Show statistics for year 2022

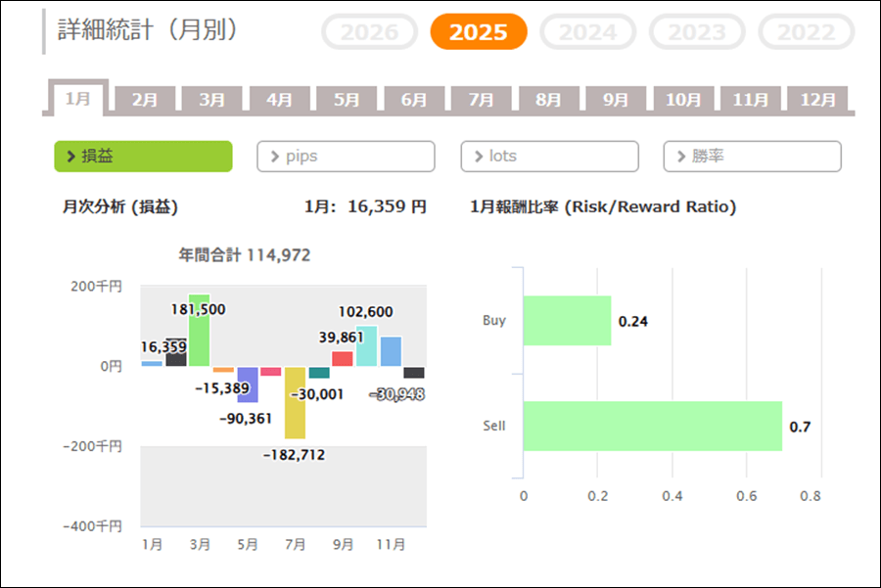806,32
